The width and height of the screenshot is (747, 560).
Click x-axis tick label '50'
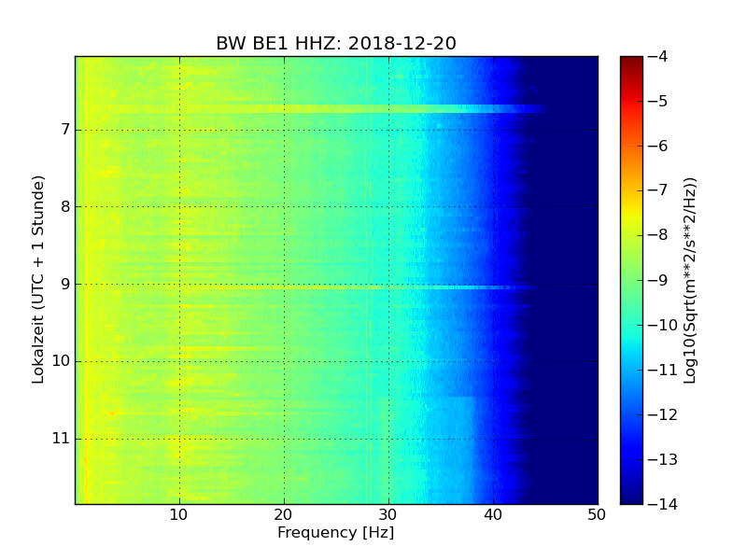tap(597, 515)
